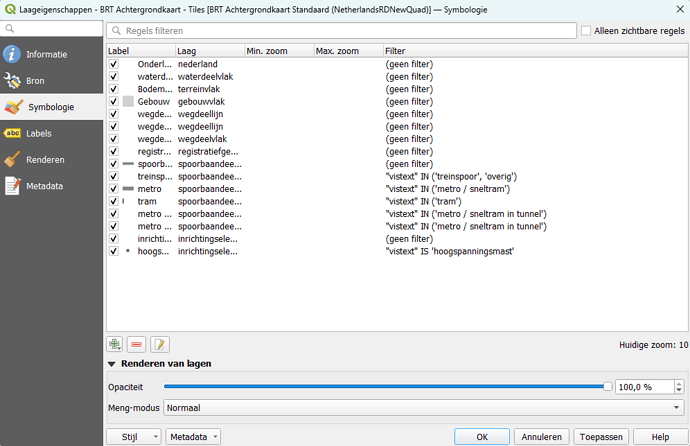
Task: Toggle the registratiefge... rule checkbox
Action: coord(114,151)
